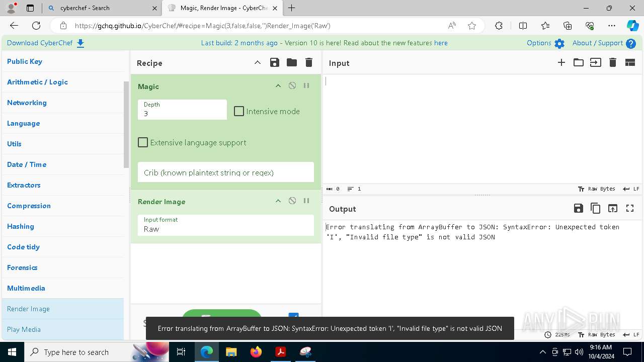This screenshot has width=644, height=362.
Task: Clear the recipe with trash icon
Action: 309,62
